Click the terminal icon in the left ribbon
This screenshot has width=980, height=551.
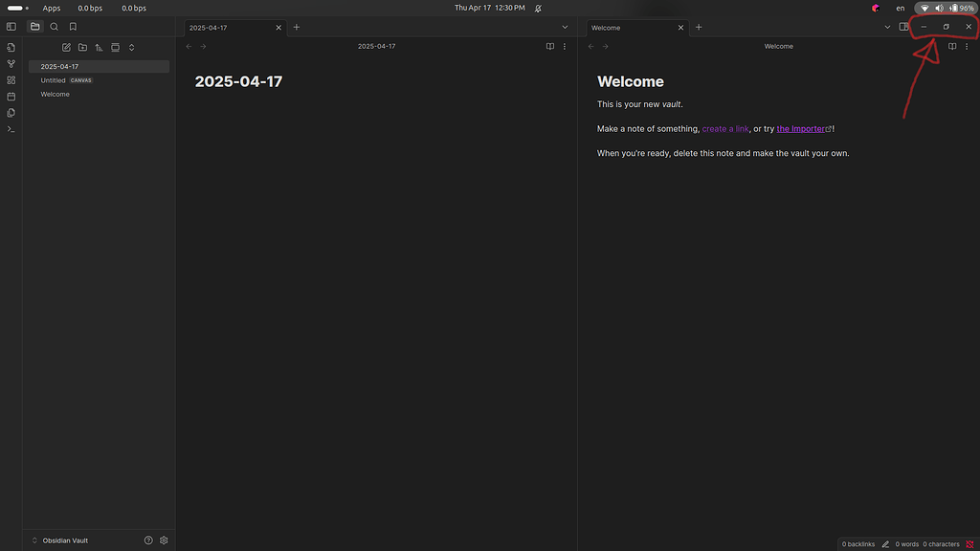(11, 129)
